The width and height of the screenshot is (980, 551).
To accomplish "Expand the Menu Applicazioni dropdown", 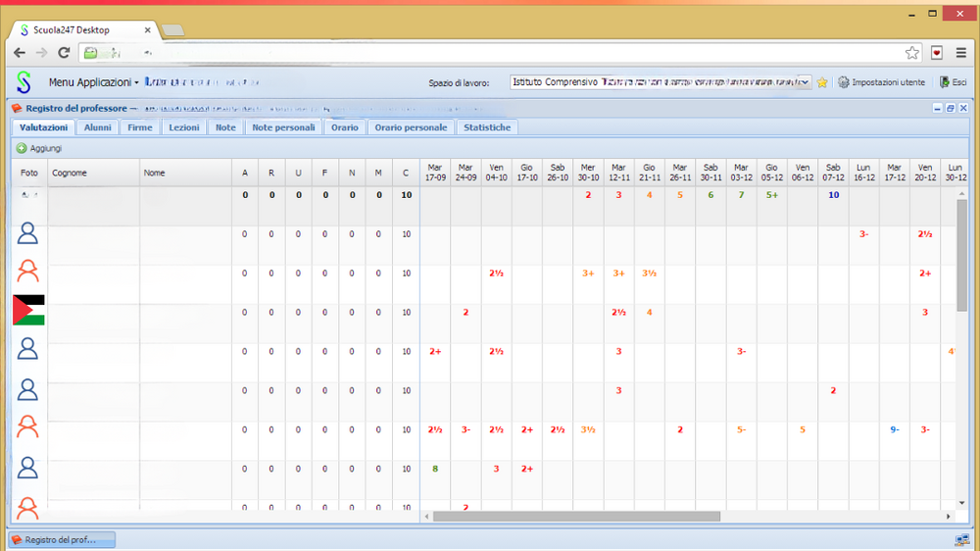I will (x=93, y=83).
